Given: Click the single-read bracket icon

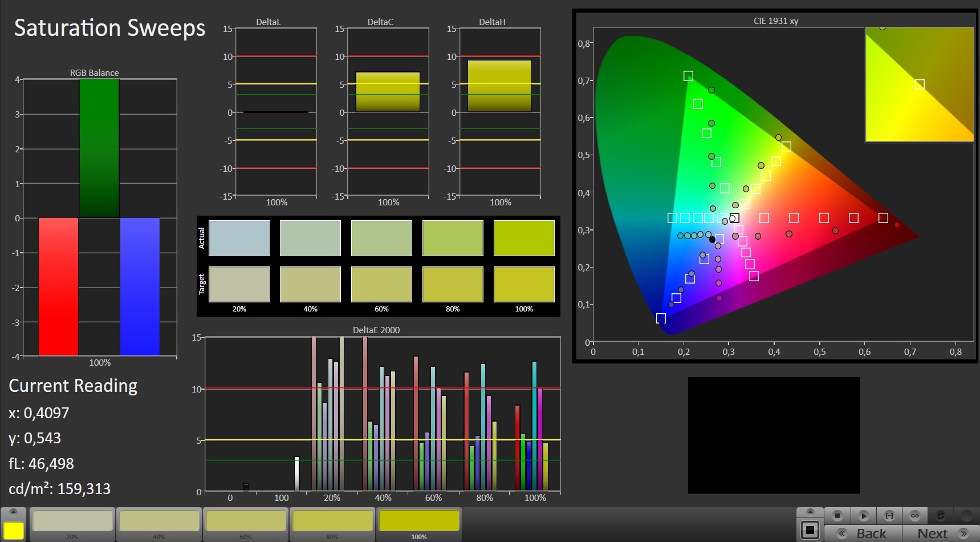Looking at the screenshot, I should tap(889, 516).
